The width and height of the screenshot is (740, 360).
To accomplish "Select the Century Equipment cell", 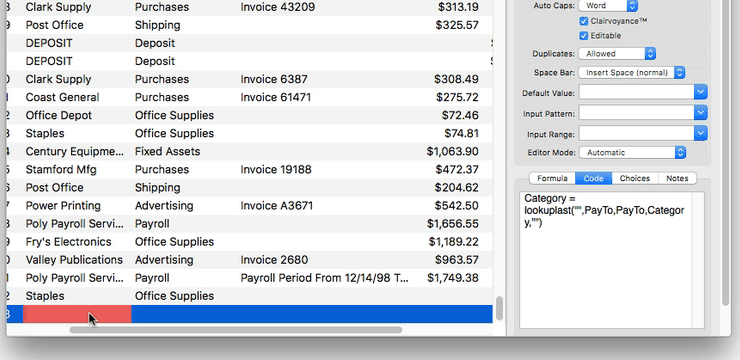I will [75, 151].
